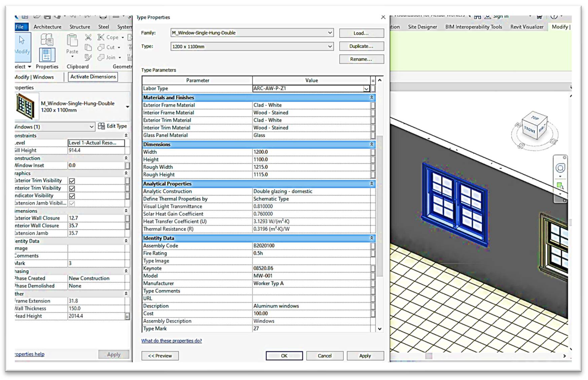Open the Structure ribbon tab
Screen dimensions: 588x380
79,27
